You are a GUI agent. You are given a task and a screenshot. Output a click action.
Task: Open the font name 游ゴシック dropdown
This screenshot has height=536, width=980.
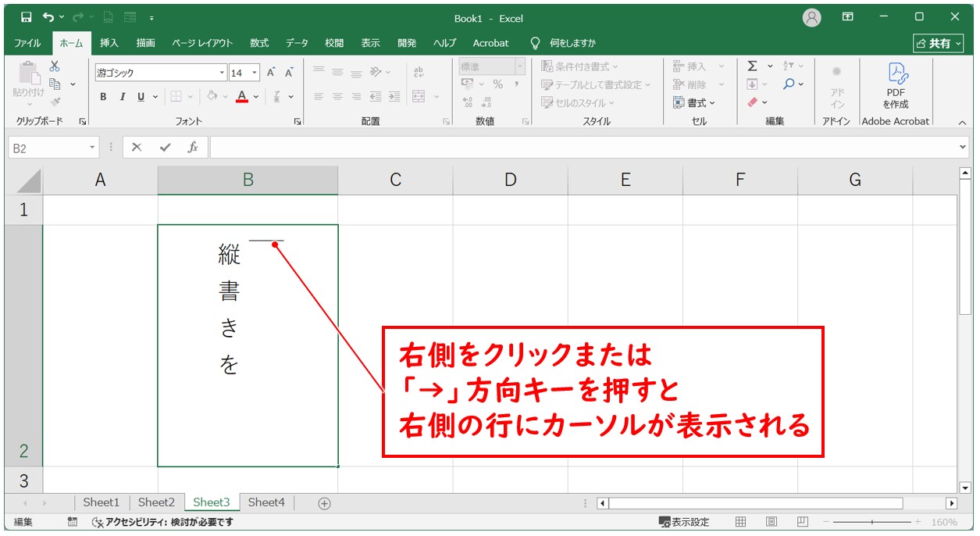(222, 73)
